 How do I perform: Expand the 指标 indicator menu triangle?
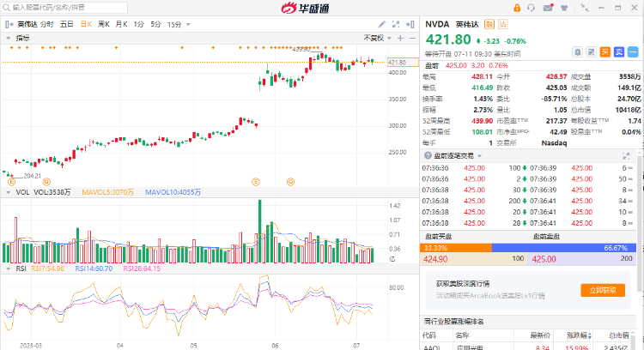click(9, 38)
